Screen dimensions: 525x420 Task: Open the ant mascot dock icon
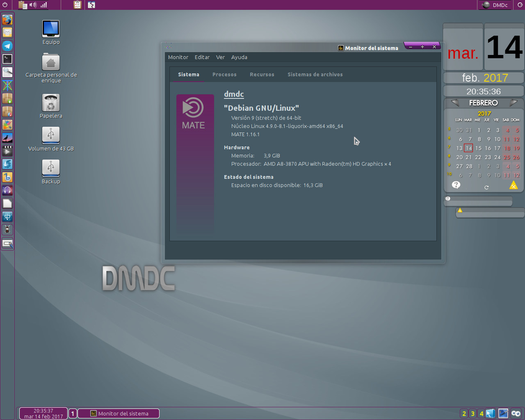(x=7, y=229)
